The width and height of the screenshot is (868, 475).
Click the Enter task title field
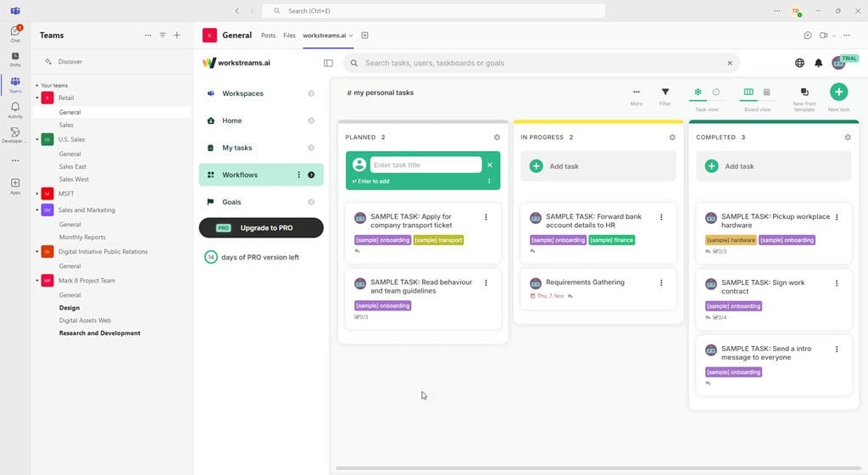coord(426,165)
